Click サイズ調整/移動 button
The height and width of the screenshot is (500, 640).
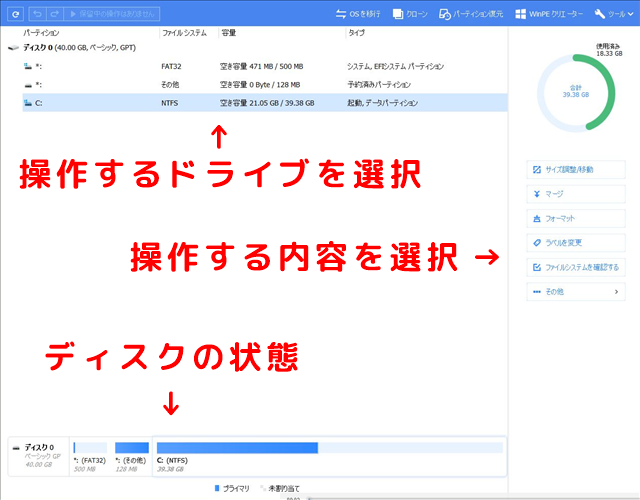click(x=576, y=169)
